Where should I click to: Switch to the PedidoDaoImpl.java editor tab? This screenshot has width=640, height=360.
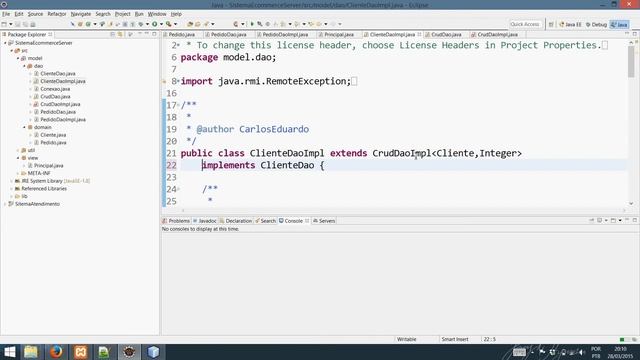click(x=285, y=35)
